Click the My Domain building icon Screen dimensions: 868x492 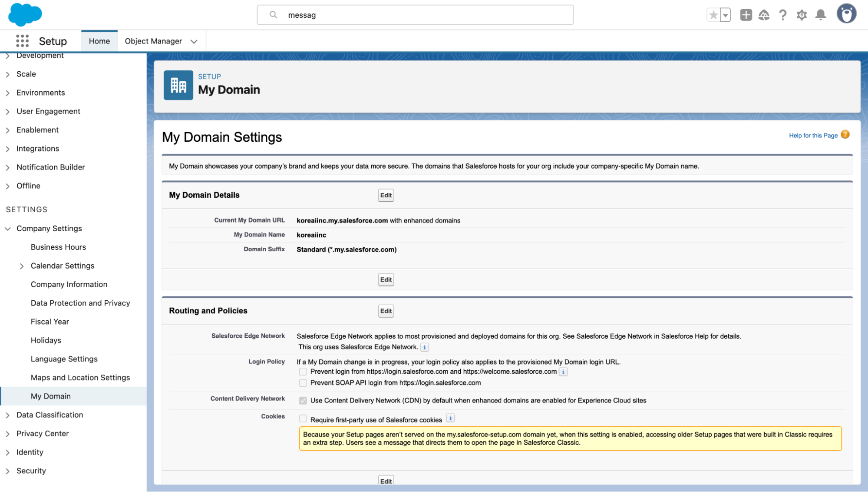click(x=178, y=85)
